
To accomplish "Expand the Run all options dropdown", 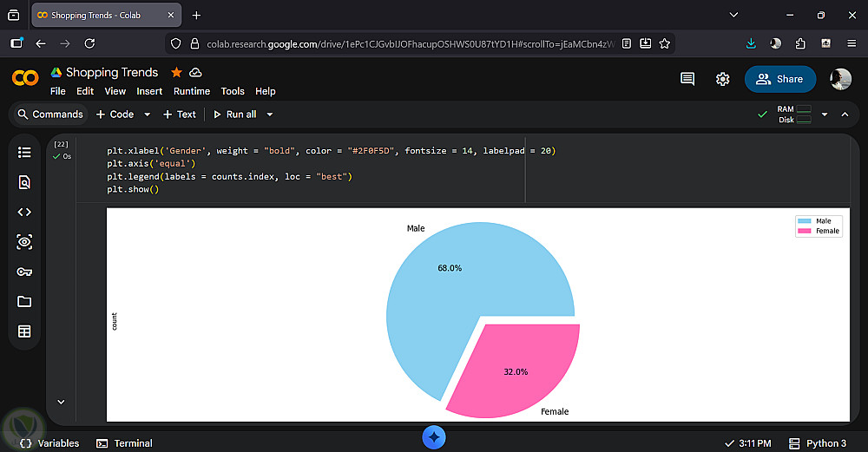I will pyautogui.click(x=270, y=115).
